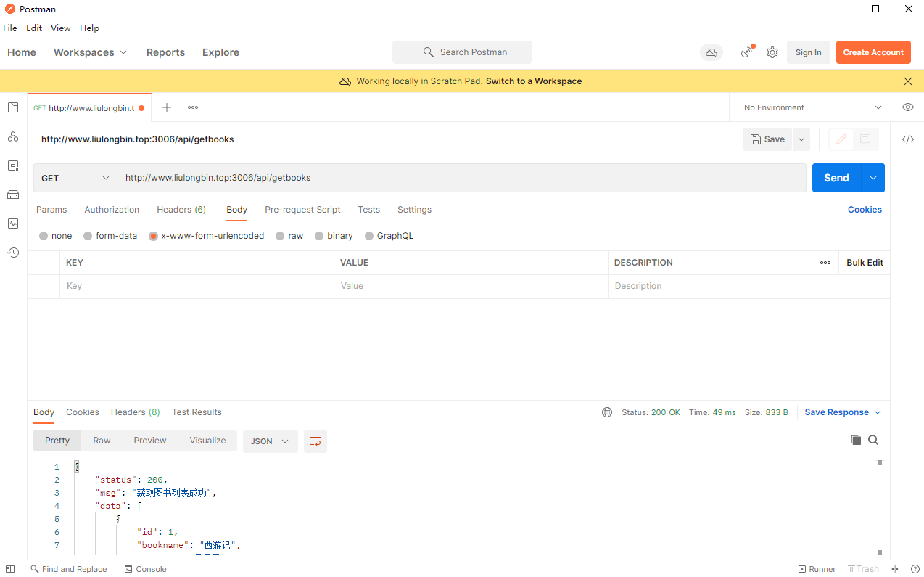Open the Environments sidebar icon
The height and width of the screenshot is (577, 924).
[x=13, y=165]
